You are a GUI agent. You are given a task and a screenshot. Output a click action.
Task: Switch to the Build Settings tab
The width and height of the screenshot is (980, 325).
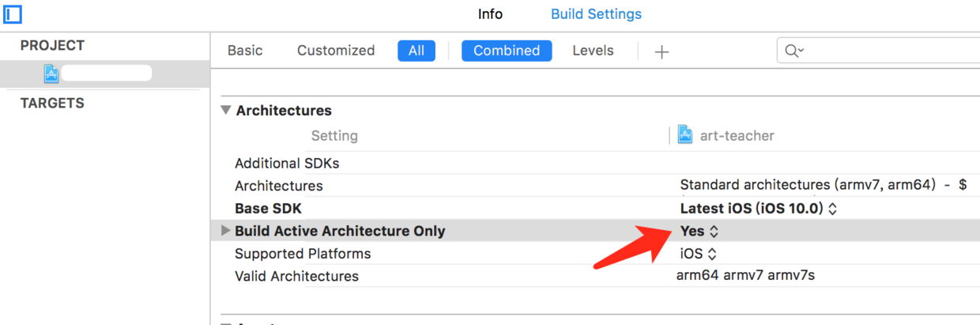[596, 14]
